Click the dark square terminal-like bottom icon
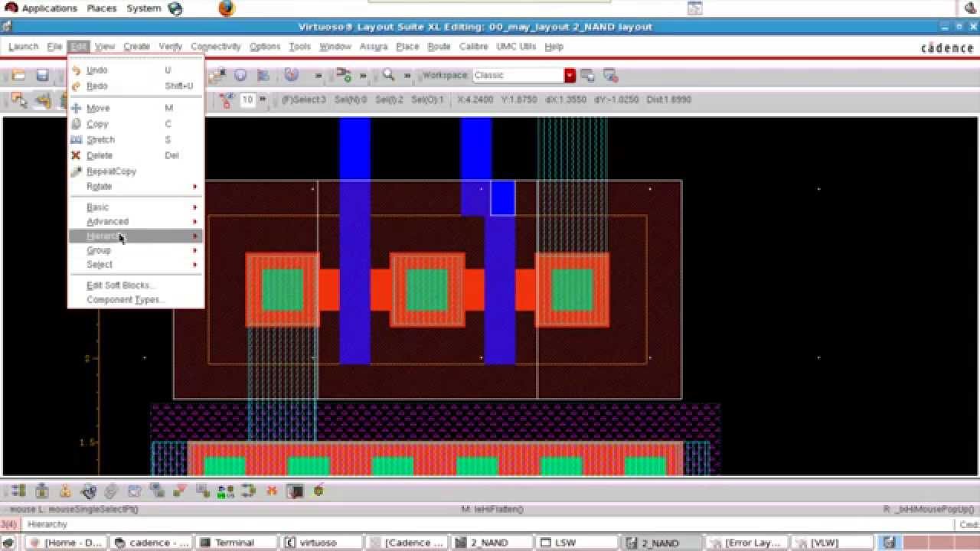This screenshot has width=980, height=551. (x=296, y=491)
